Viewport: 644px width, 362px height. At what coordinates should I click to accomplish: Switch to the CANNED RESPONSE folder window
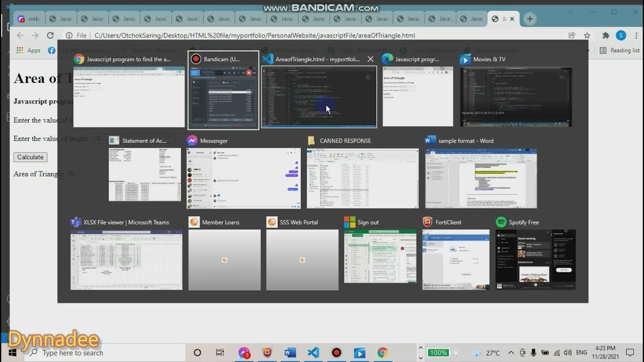tap(362, 171)
